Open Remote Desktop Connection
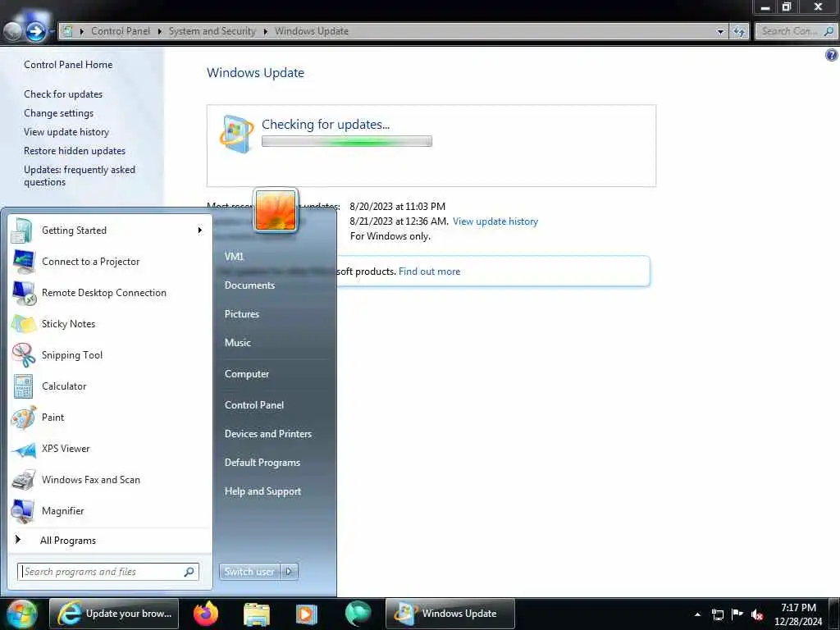The width and height of the screenshot is (840, 630). [x=110, y=293]
